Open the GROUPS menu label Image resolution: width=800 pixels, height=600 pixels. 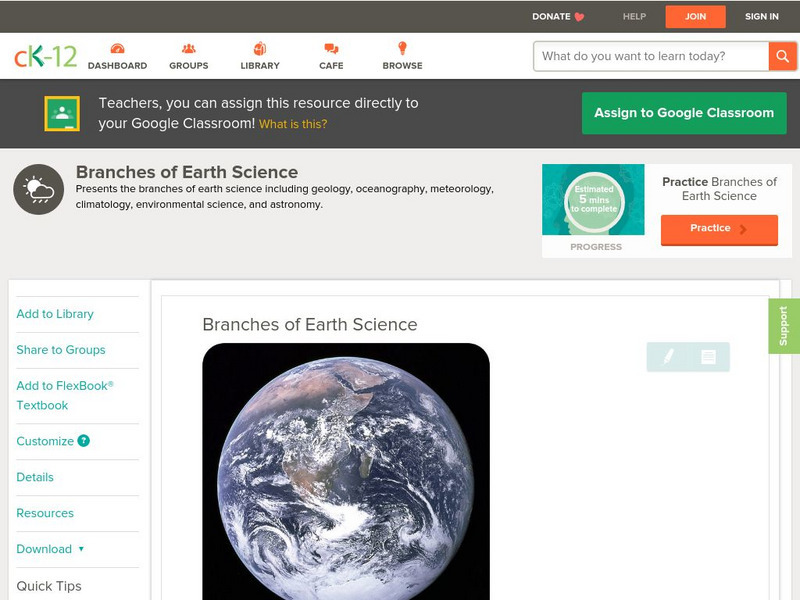click(x=189, y=65)
